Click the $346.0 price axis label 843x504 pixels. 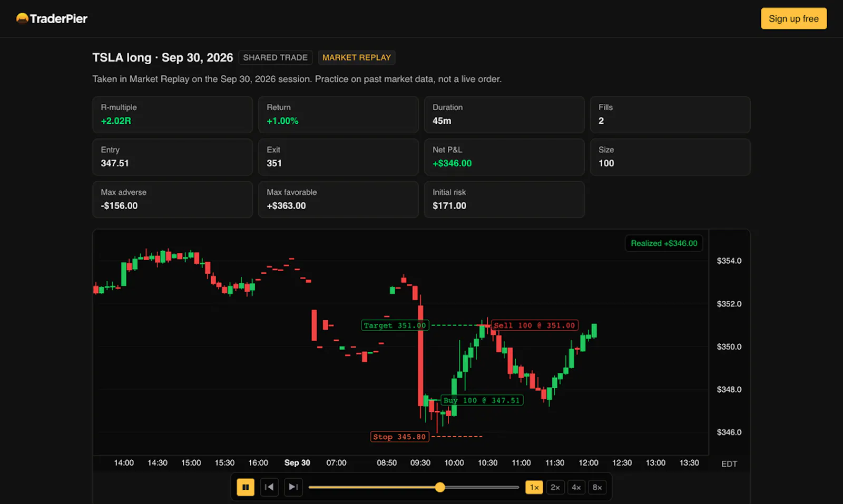click(x=729, y=432)
